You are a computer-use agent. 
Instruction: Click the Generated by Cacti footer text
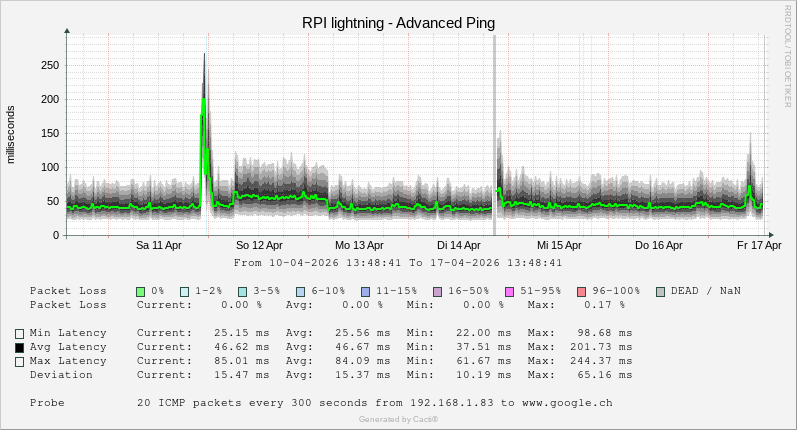(398, 419)
